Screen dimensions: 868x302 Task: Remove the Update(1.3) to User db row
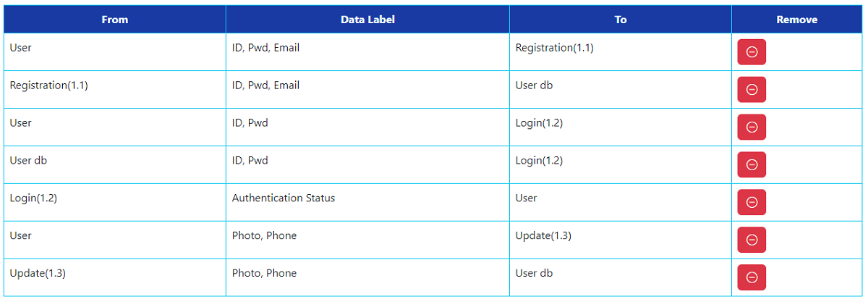(x=752, y=277)
